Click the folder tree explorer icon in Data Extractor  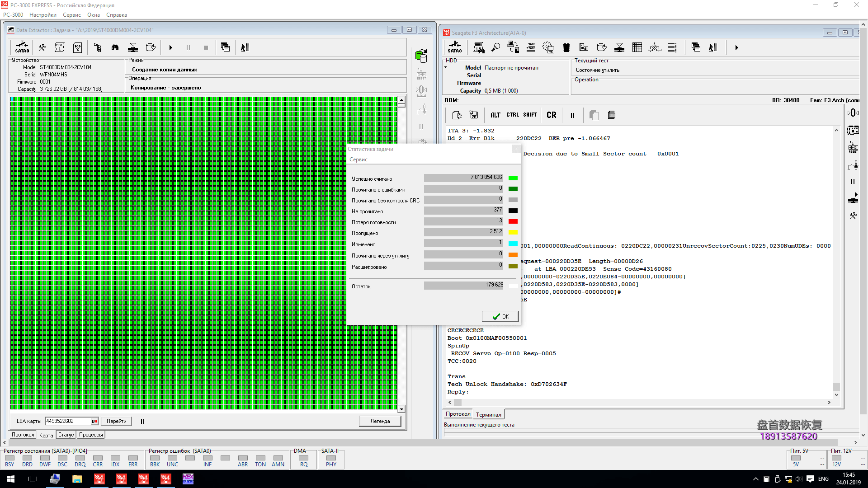pos(97,47)
